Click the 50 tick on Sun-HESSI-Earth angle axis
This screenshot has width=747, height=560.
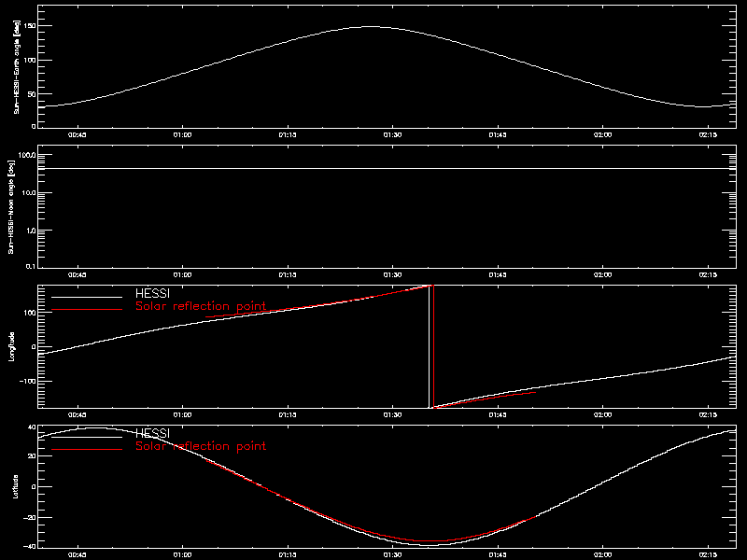32,94
